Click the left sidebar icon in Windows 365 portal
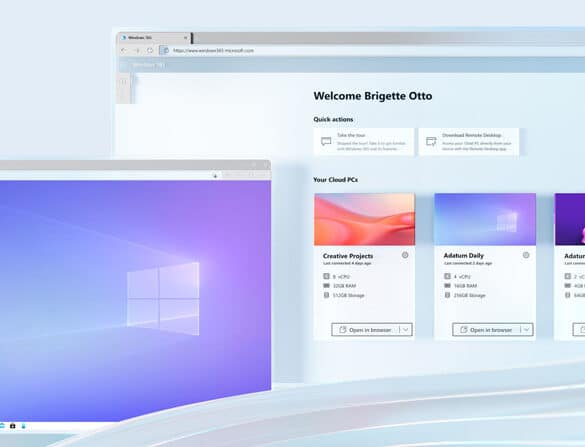 point(123,82)
